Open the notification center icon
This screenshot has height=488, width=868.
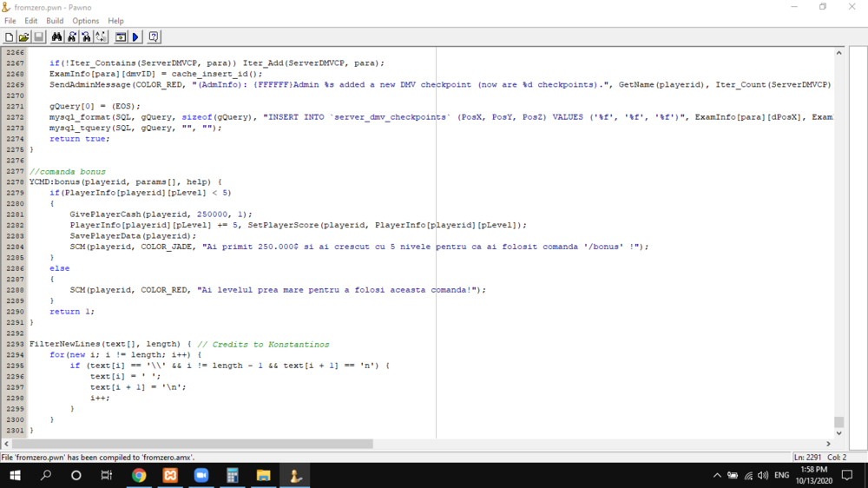point(847,475)
